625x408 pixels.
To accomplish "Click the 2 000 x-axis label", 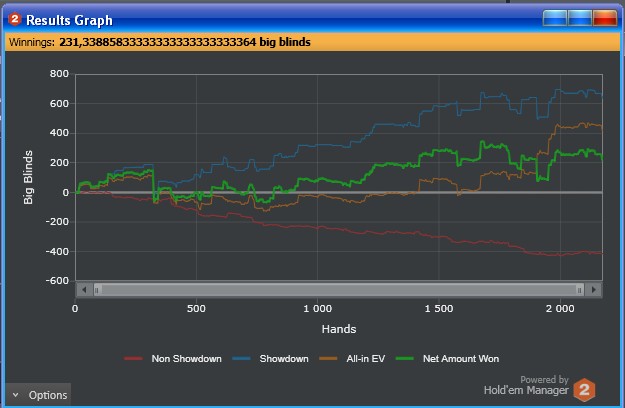I will click(x=560, y=308).
